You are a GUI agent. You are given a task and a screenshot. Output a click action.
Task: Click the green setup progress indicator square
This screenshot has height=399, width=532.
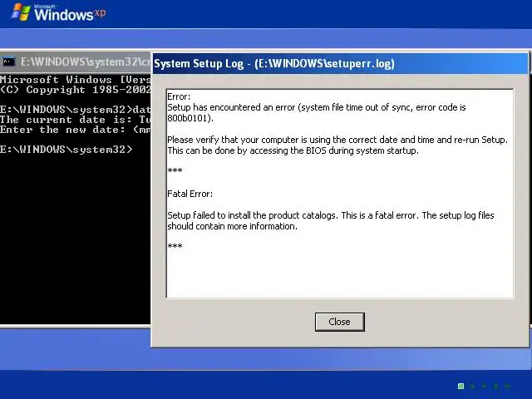[x=461, y=386]
